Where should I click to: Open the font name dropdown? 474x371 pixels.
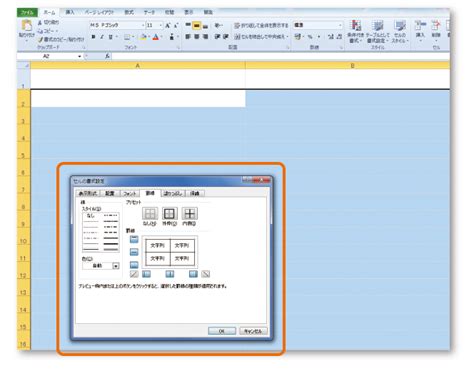coord(143,25)
